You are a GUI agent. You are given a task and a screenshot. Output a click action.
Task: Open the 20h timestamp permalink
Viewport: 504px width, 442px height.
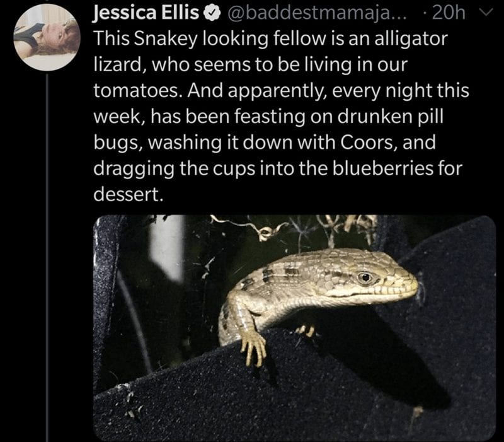[449, 13]
